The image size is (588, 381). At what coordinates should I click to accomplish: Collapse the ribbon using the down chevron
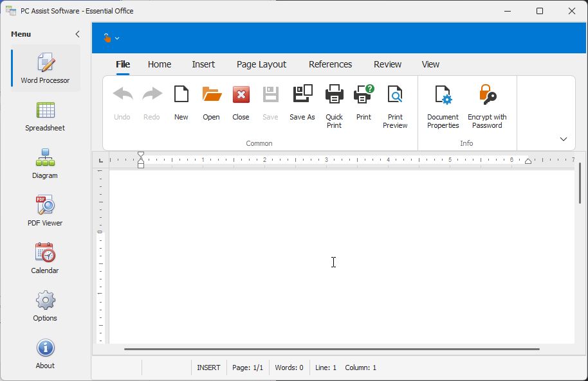tap(564, 139)
